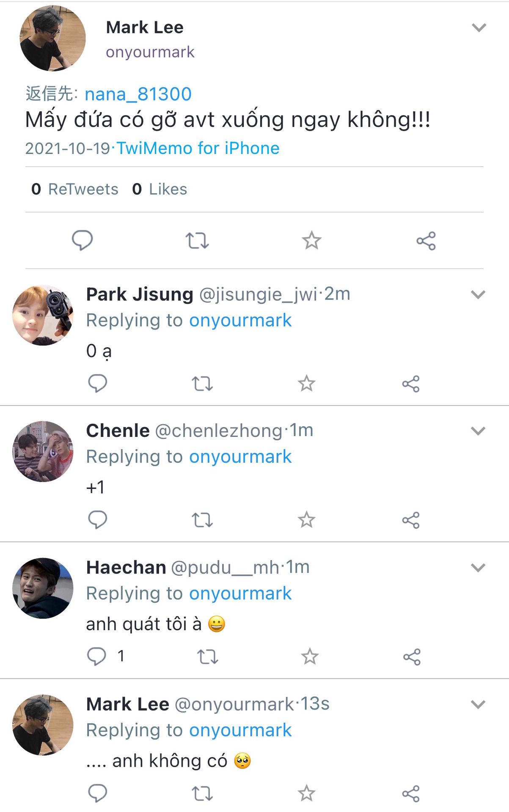Star Haechan's reply
The width and height of the screenshot is (509, 812).
(310, 656)
